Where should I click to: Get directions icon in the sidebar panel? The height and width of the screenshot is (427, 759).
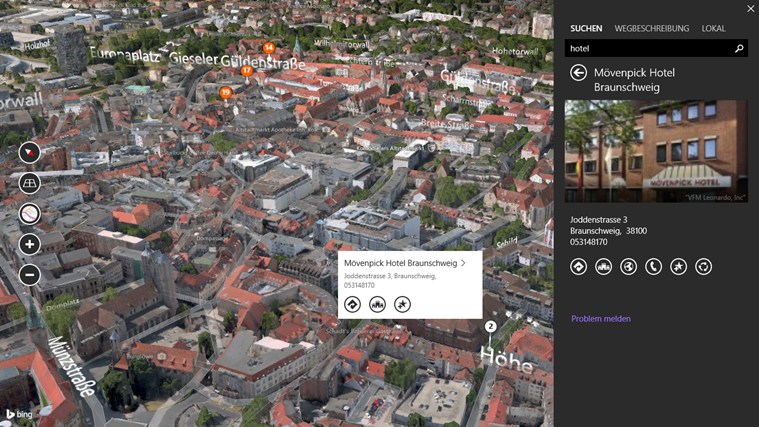[x=578, y=267]
